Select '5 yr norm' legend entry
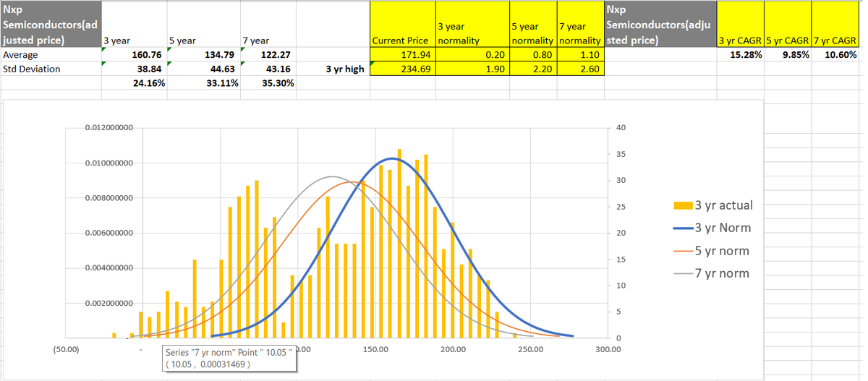Viewport: 868px width, 381px height. 711,251
